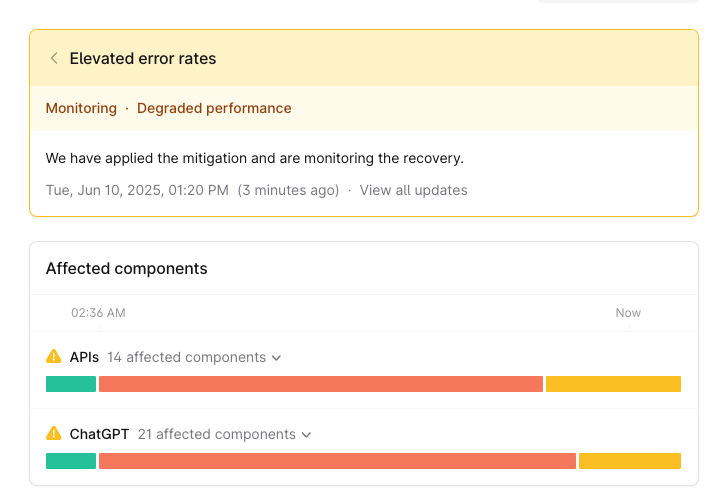The width and height of the screenshot is (722, 502).
Task: Click the 02:36 AM timeline start label
Action: [x=98, y=313]
